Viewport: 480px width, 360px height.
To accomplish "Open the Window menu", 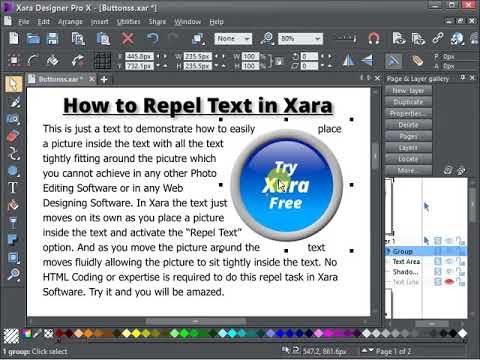I will pyautogui.click(x=187, y=22).
